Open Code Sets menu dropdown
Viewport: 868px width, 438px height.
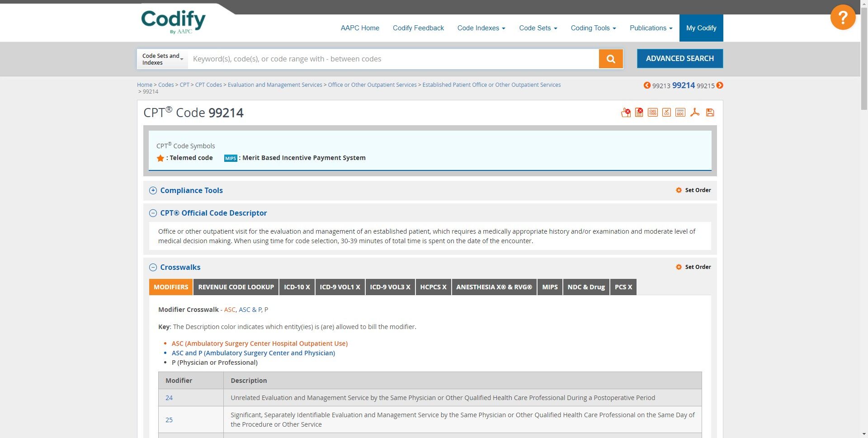tap(538, 28)
